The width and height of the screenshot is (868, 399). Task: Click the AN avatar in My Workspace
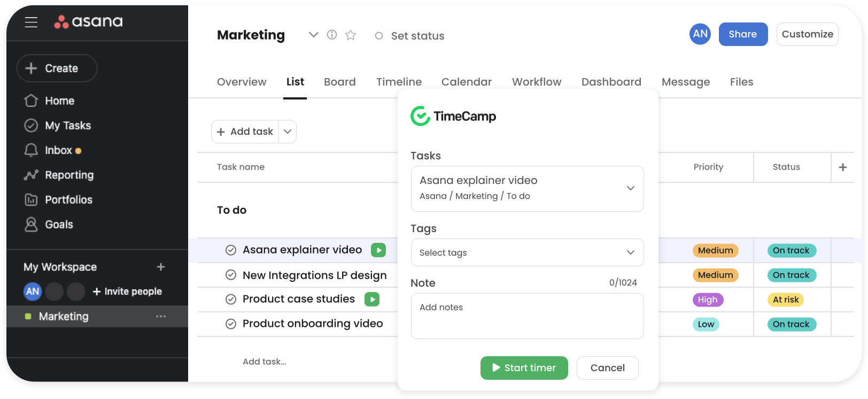pyautogui.click(x=33, y=291)
